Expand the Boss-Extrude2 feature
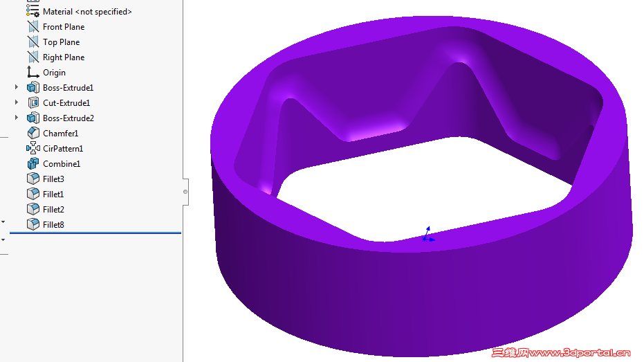 [17, 118]
